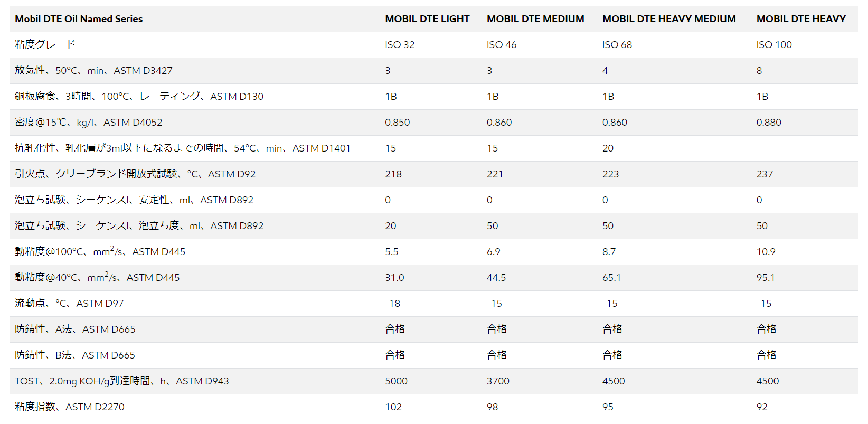Viewport: 868px width, 424px height.
Task: Click the 粘度指数 ASTM D2270 row label
Action: tap(70, 407)
